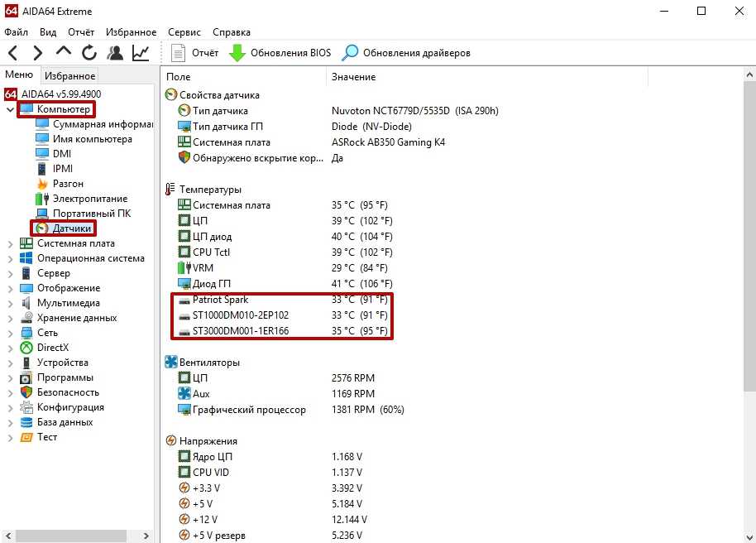Screen dimensions: 756x543
Task: Select the +12 V voltage row
Action: [x=272, y=519]
